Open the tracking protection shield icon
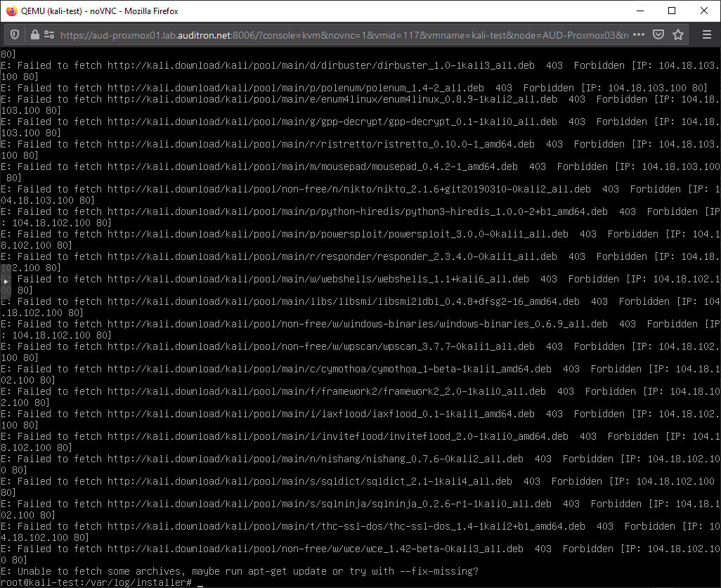This screenshot has width=721, height=588. [x=15, y=34]
